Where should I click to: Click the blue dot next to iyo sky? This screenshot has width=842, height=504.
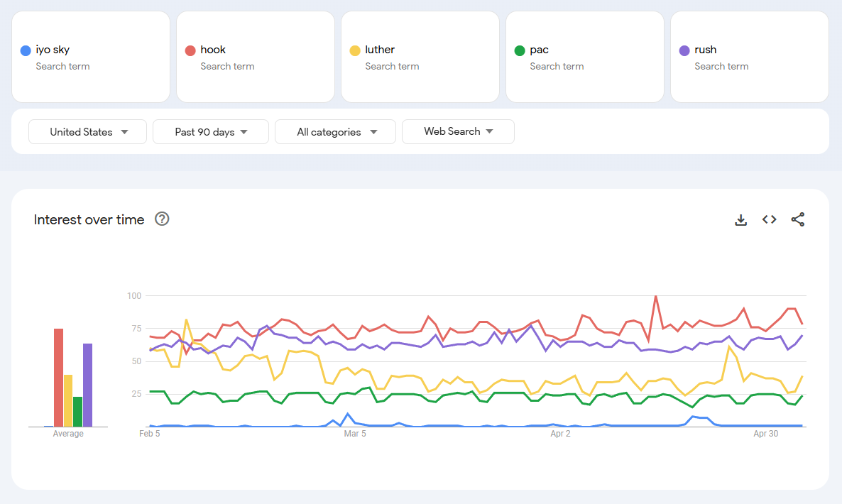coord(26,50)
